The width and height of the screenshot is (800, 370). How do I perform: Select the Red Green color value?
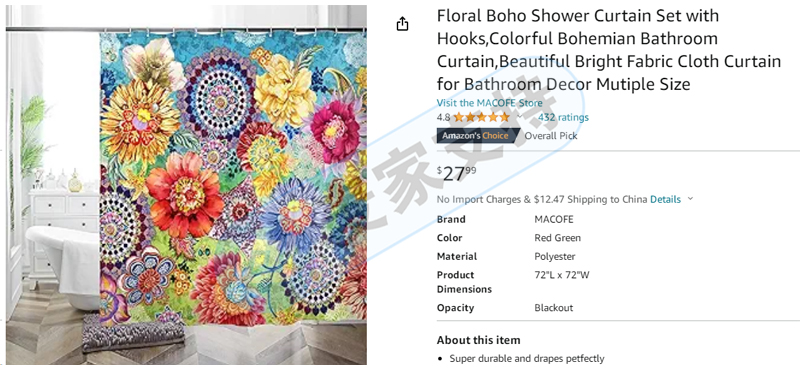click(557, 238)
